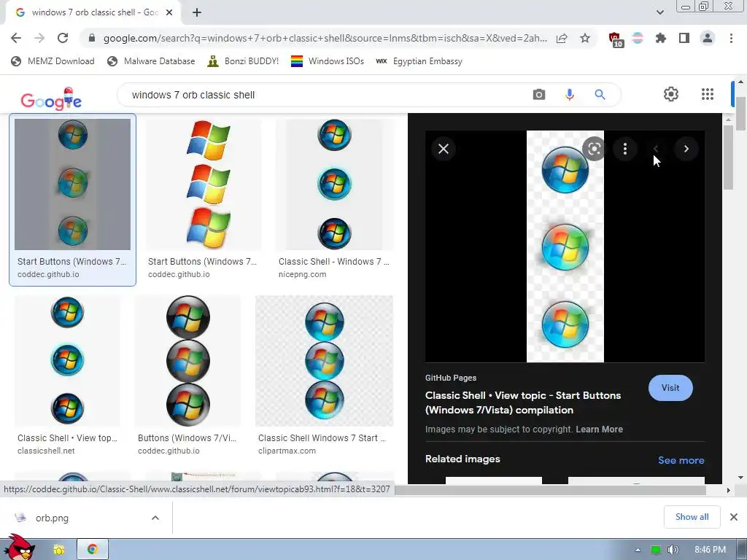The image size is (747, 560).
Task: Open Egyptian Embassy bookmark
Action: pos(419,61)
